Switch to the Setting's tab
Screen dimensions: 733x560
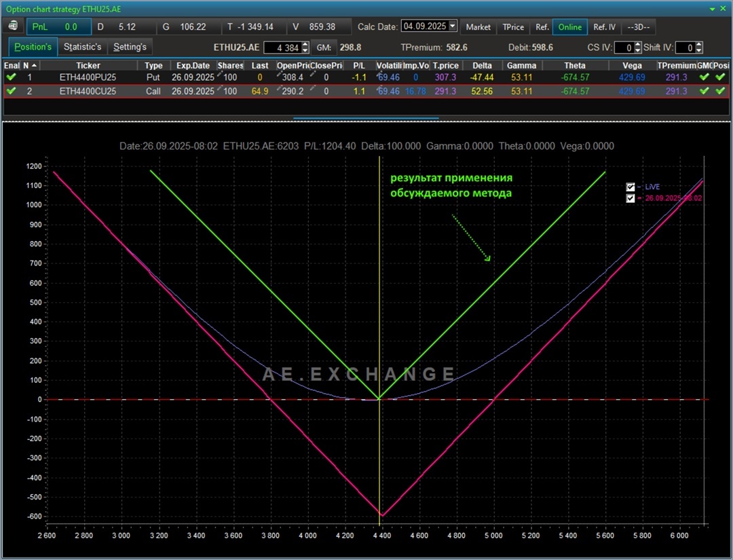coord(130,47)
